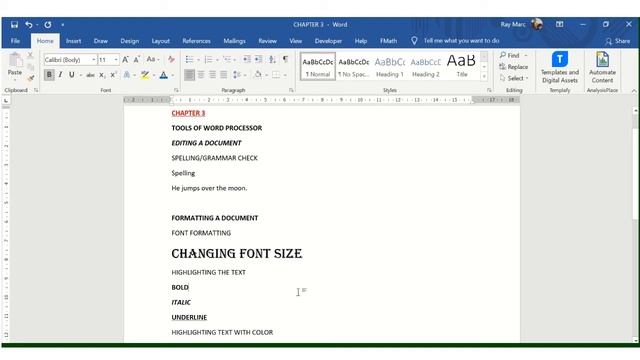Center the paragraph text

pyautogui.click(x=201, y=75)
